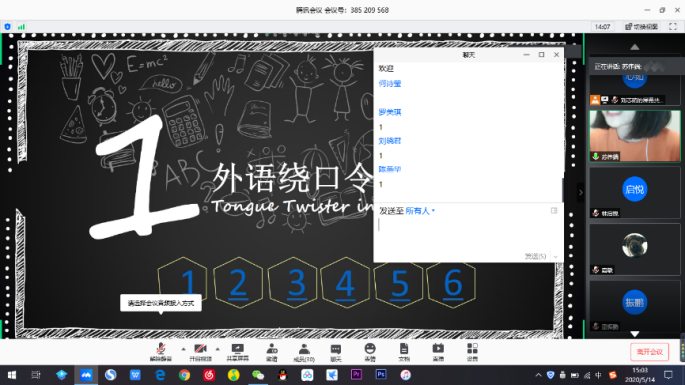The image size is (685, 385).
Task: Expand camera options arrow
Action: (x=218, y=349)
